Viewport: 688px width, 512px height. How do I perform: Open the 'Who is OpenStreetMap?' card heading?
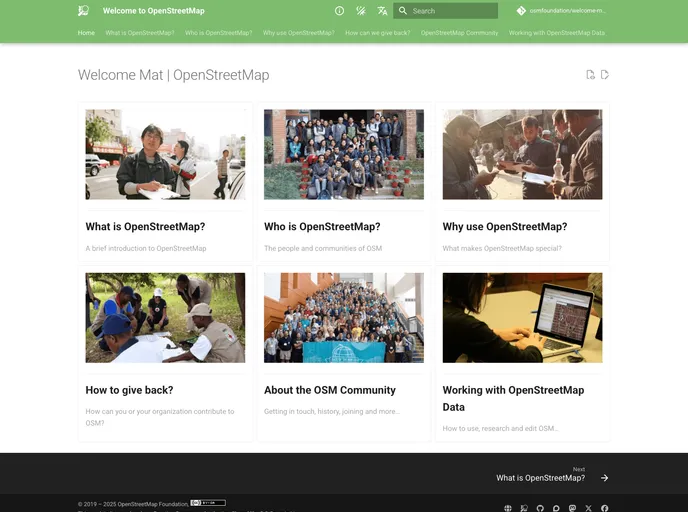point(322,227)
